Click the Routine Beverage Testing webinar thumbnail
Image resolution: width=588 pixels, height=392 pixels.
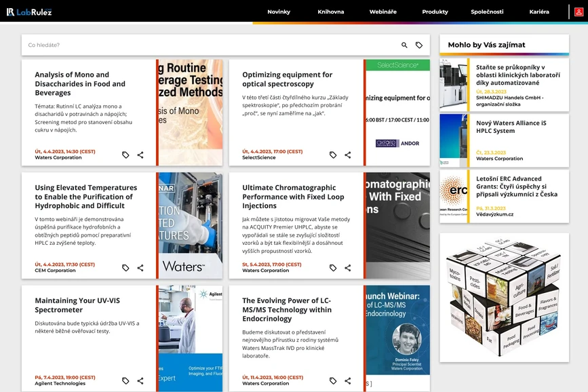pyautogui.click(x=191, y=112)
